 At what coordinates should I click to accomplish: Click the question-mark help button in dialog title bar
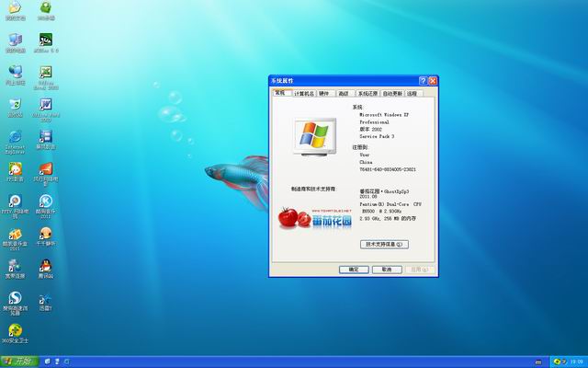coord(423,81)
